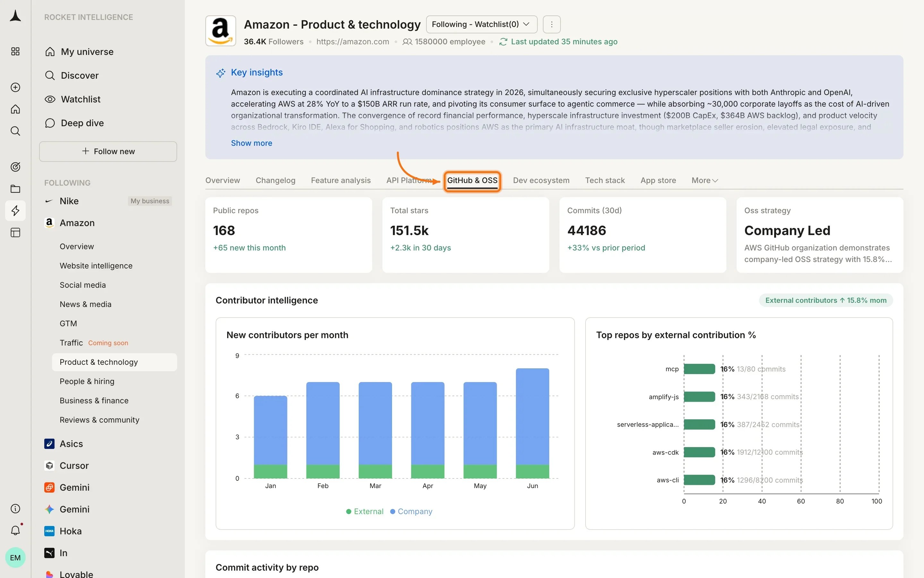
Task: Expand the More tabs dropdown
Action: (x=705, y=180)
